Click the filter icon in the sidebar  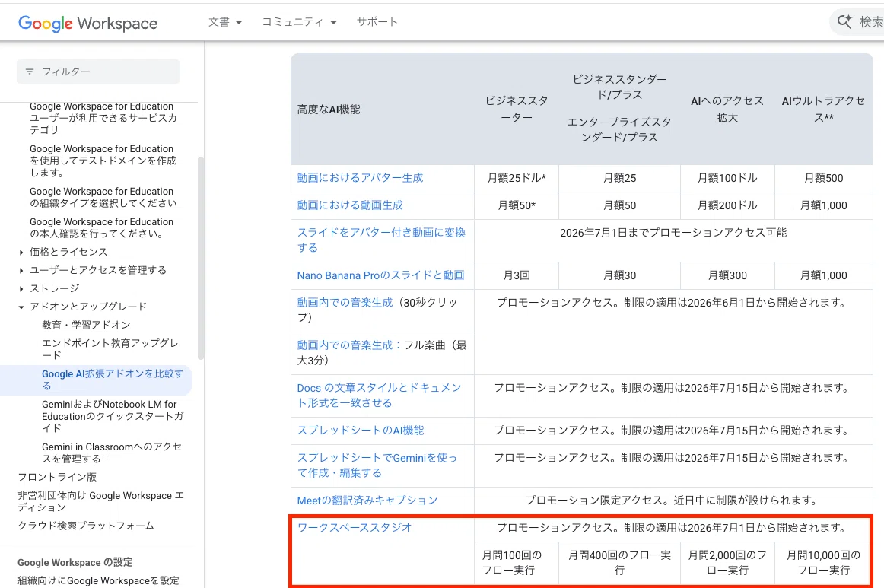[x=30, y=72]
